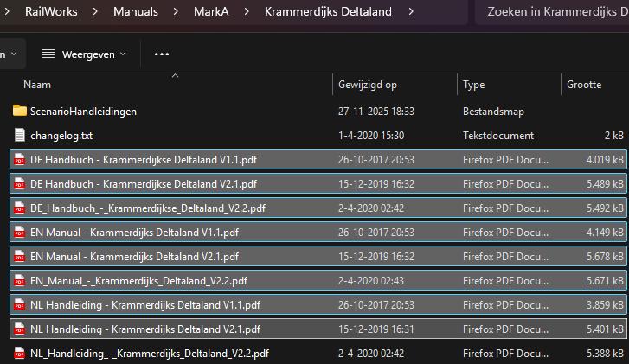Image resolution: width=629 pixels, height=364 pixels.
Task: Click date 2-4-2020 02:43 of EN_Manual V2.2
Action: (x=371, y=281)
